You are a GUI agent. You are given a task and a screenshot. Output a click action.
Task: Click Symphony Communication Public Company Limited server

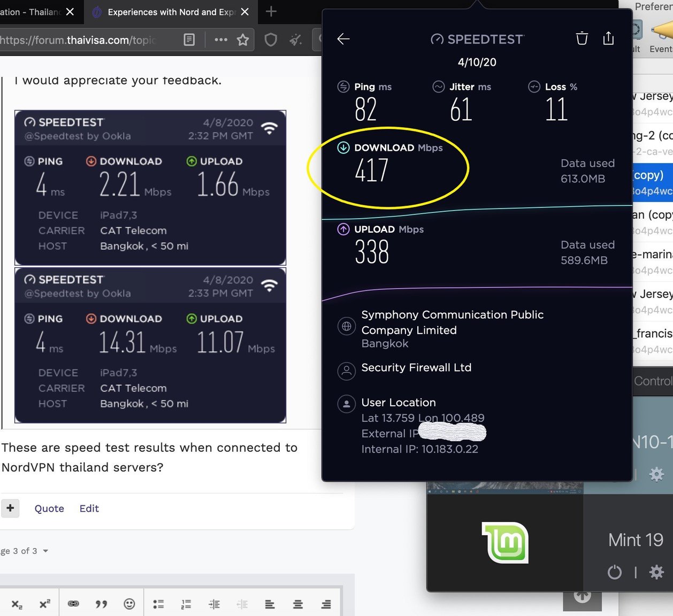click(x=452, y=328)
